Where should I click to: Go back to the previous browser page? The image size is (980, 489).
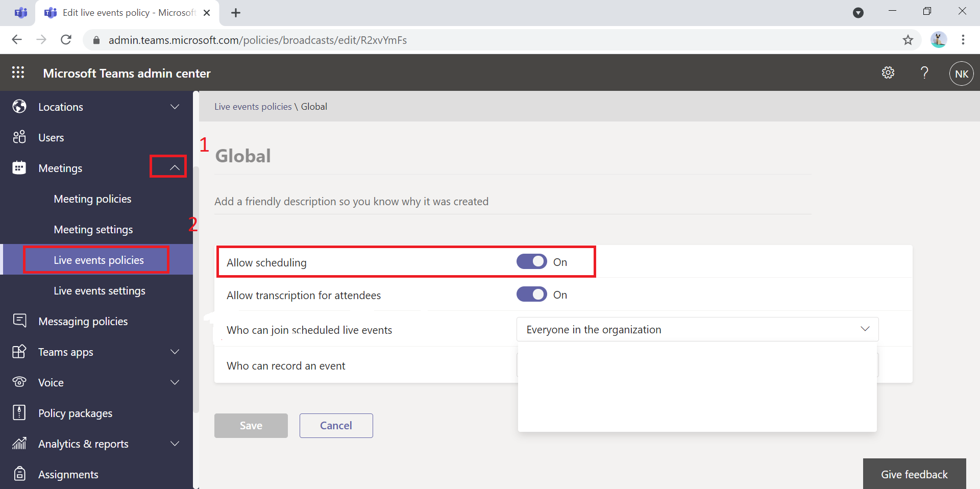point(17,40)
